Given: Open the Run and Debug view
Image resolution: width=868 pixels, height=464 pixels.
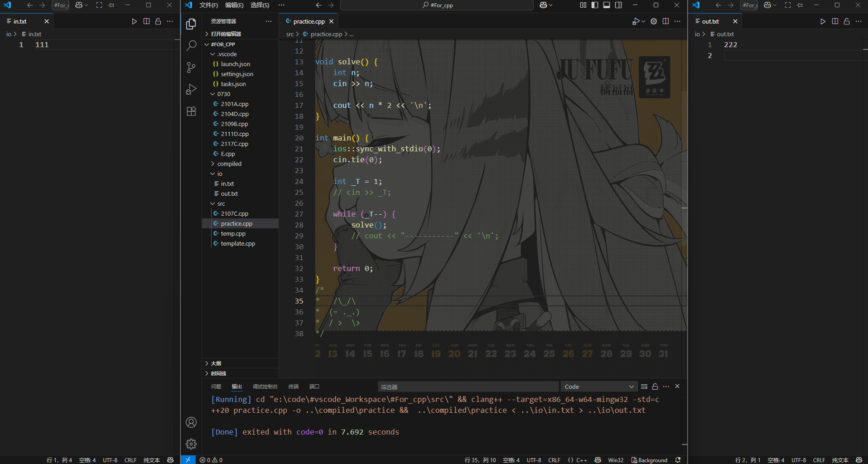Looking at the screenshot, I should coord(191,89).
